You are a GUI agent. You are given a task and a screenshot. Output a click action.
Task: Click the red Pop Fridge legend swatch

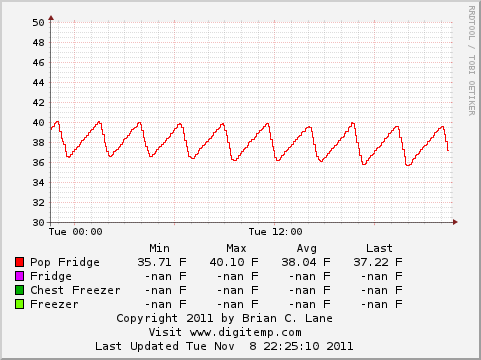[19, 262]
